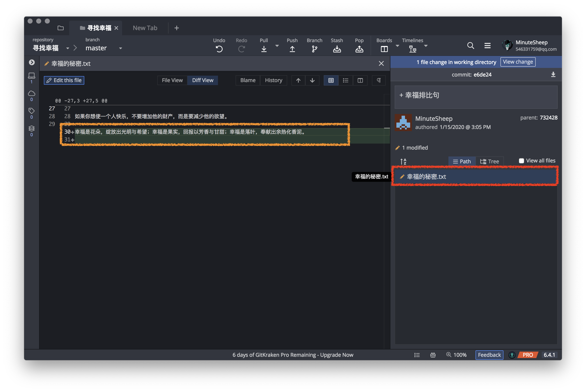Open the Stashes layers icon in left sidebar

click(32, 129)
